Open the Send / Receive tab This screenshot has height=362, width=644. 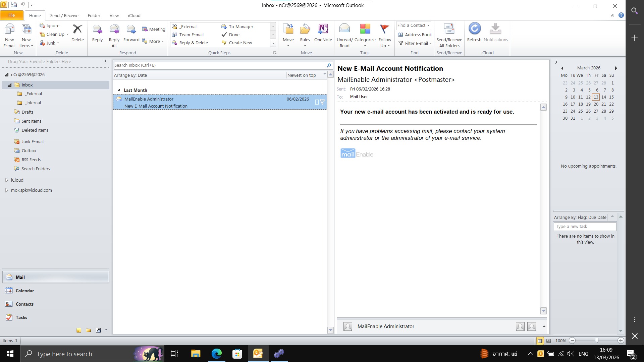click(64, 15)
